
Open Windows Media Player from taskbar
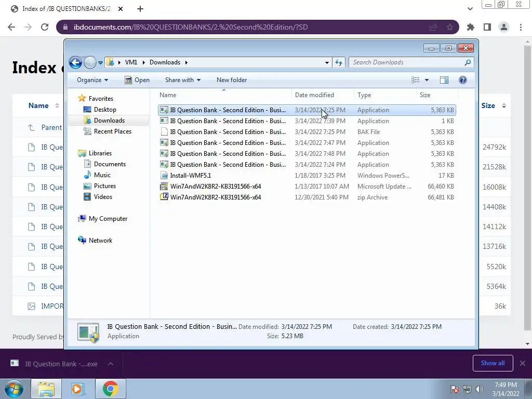pyautogui.click(x=77, y=389)
